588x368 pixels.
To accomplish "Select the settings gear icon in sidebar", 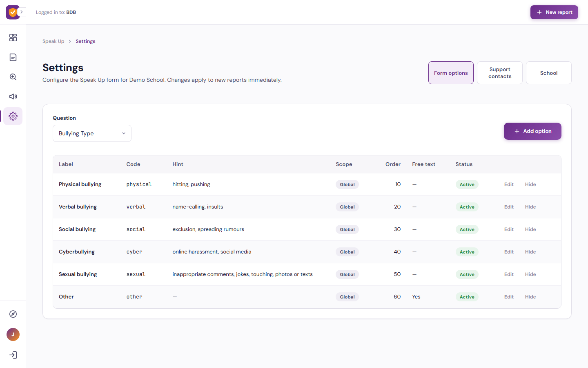I will coord(13,116).
